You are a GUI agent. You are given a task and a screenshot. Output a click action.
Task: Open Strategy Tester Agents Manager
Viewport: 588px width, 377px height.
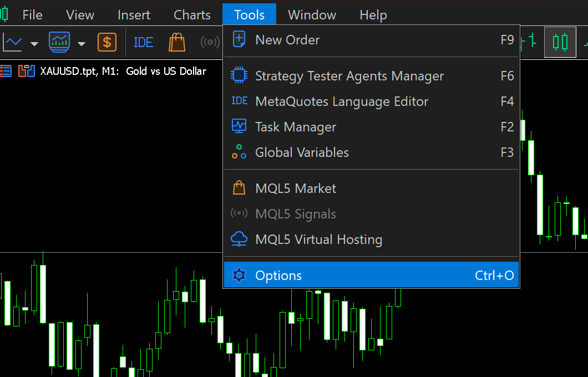[x=371, y=76]
